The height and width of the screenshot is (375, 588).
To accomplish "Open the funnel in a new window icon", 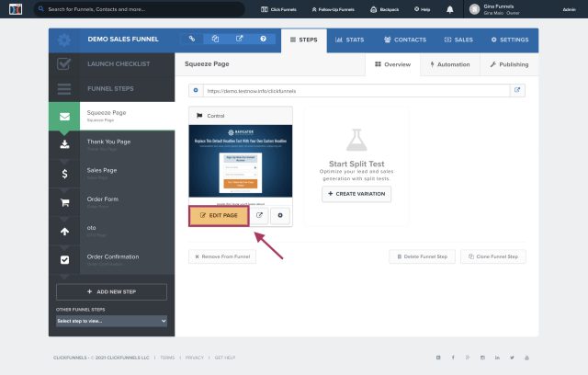I will tap(239, 39).
